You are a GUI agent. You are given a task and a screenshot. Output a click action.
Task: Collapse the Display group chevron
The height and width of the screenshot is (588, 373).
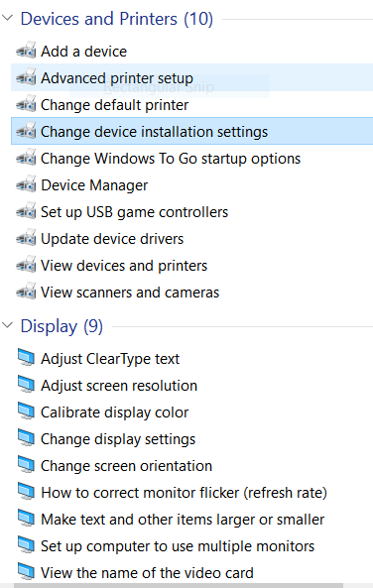tap(8, 325)
